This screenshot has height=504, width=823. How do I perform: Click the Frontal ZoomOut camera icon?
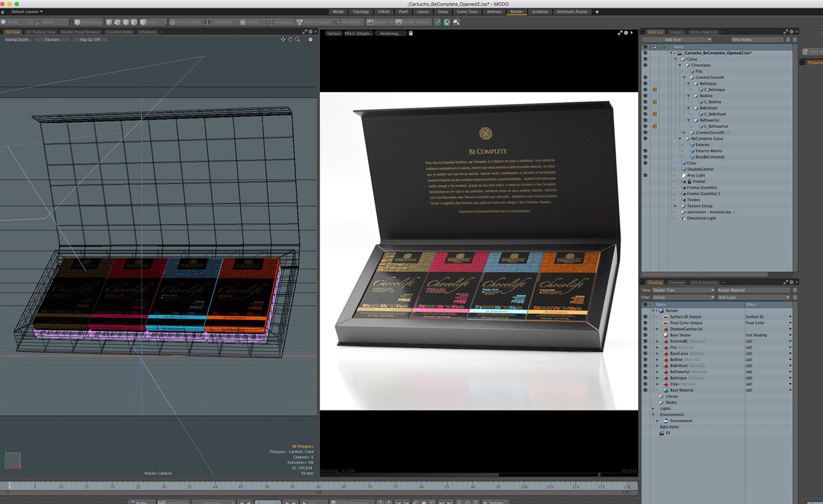(x=683, y=188)
